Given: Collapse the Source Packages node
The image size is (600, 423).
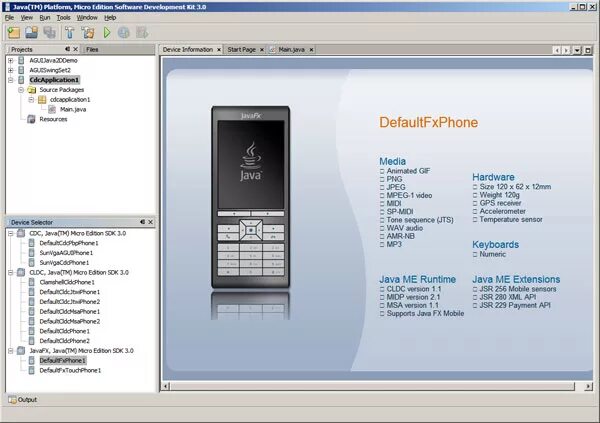Looking at the screenshot, I should pyautogui.click(x=21, y=90).
